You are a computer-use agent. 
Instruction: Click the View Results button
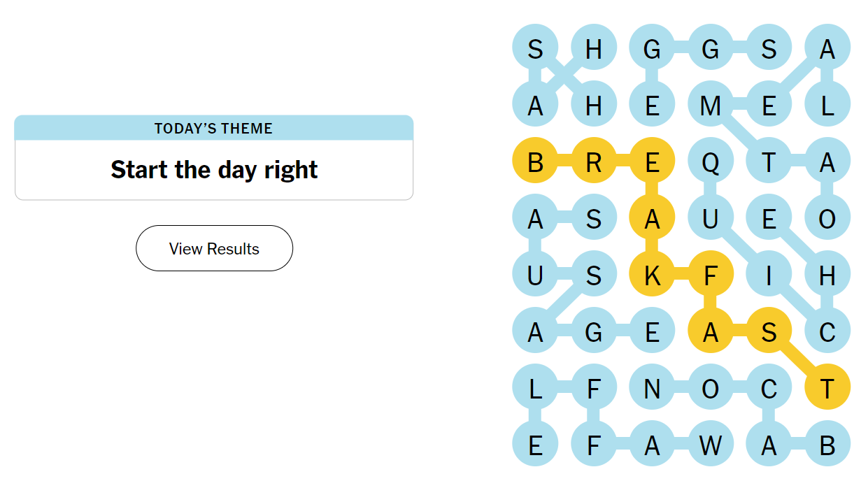click(214, 248)
